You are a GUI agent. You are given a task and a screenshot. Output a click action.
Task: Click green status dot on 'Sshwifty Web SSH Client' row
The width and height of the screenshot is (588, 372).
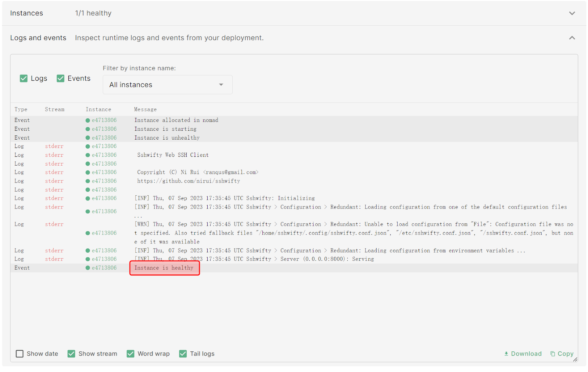click(x=88, y=155)
